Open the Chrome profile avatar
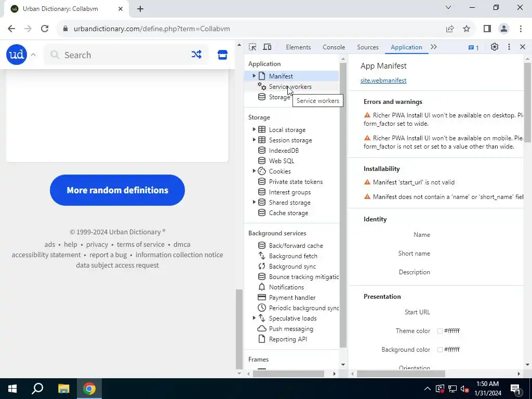This screenshot has height=399, width=532. (x=504, y=29)
